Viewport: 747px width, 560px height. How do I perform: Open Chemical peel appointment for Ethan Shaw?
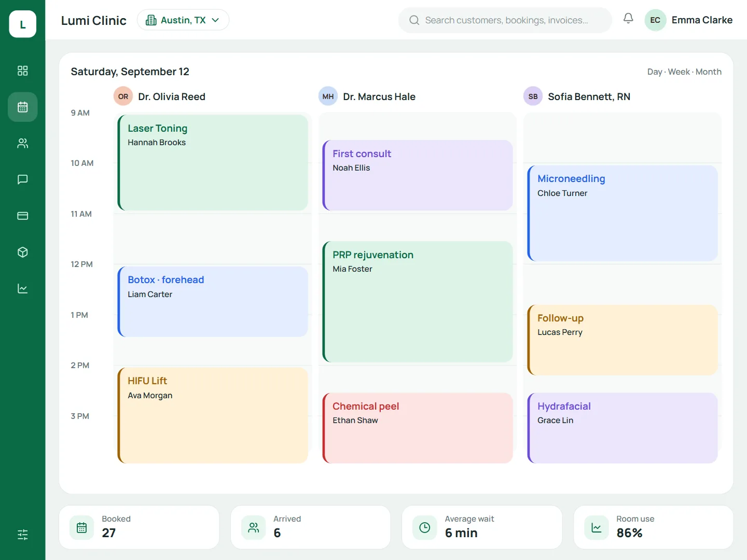(x=418, y=428)
